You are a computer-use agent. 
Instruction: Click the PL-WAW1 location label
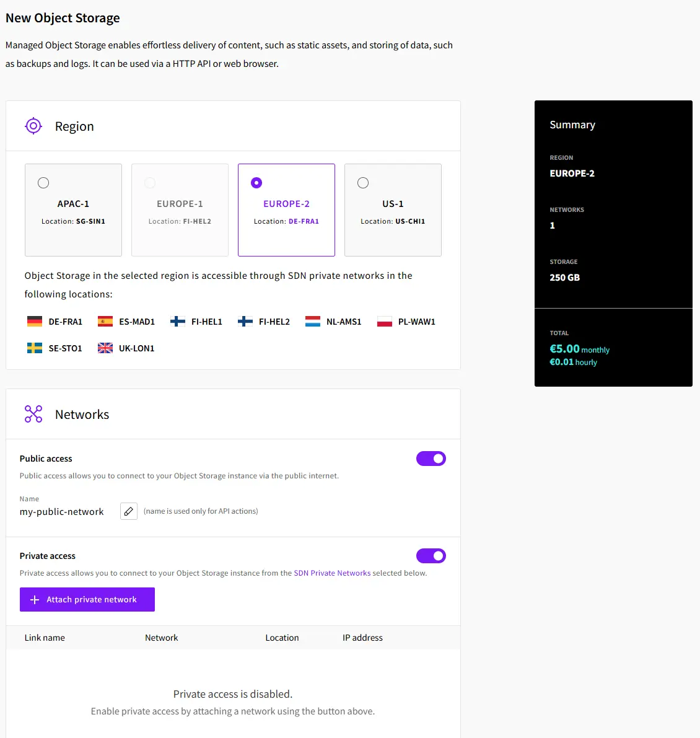point(417,322)
